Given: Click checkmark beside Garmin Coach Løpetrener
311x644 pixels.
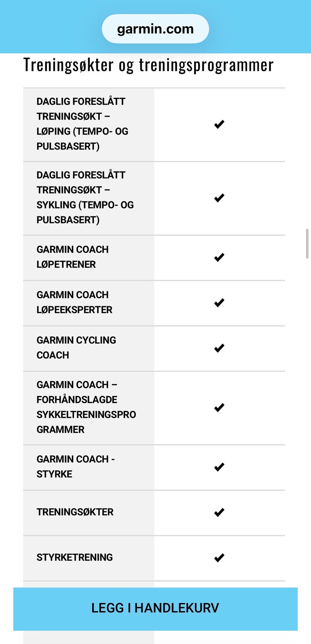Looking at the screenshot, I should 219,257.
